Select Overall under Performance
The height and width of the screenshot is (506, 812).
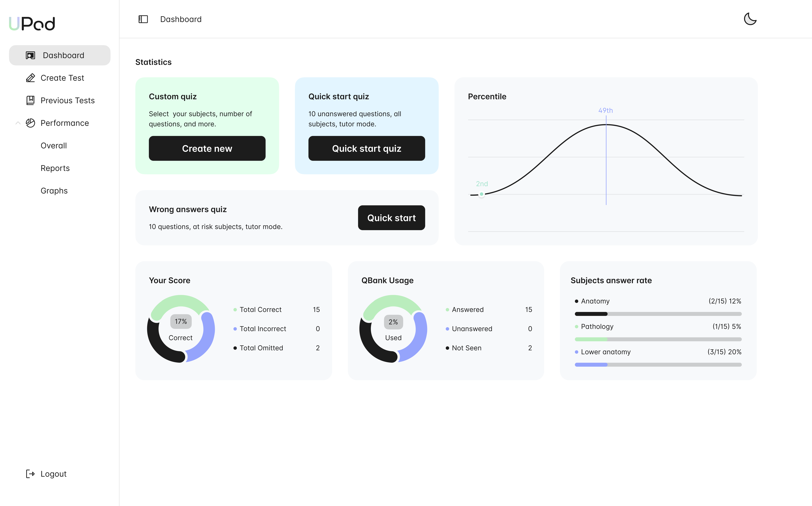tap(54, 145)
